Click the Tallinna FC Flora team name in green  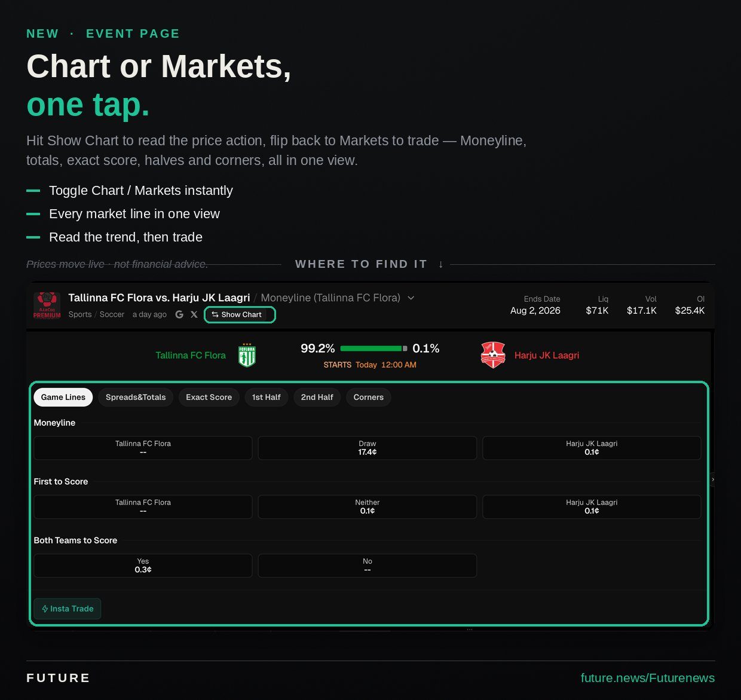pyautogui.click(x=191, y=355)
